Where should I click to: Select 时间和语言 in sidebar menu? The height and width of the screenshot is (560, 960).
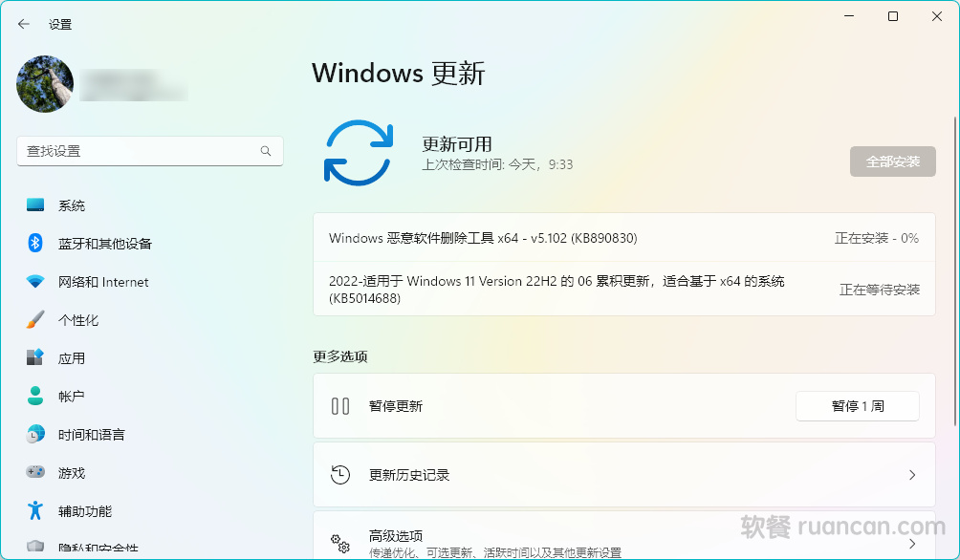(92, 435)
